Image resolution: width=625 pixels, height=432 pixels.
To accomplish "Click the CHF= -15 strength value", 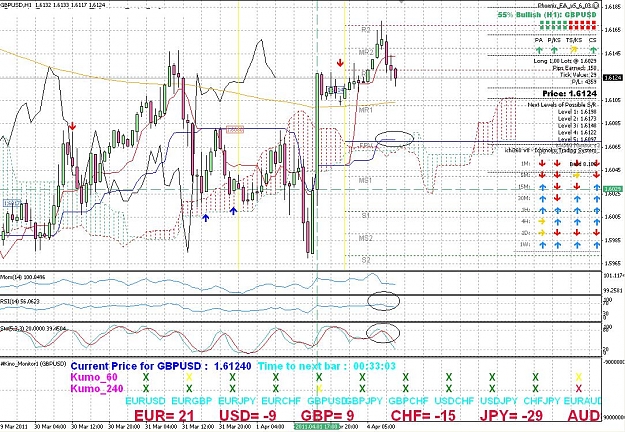I will tap(423, 416).
